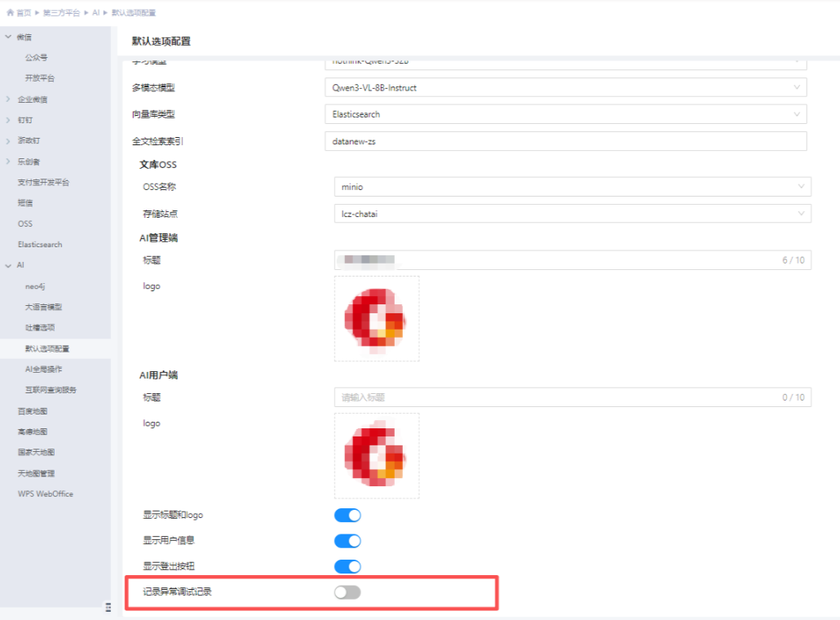This screenshot has width=840, height=620.
Task: Open the OSS名称 minio dropdown
Action: [x=573, y=187]
